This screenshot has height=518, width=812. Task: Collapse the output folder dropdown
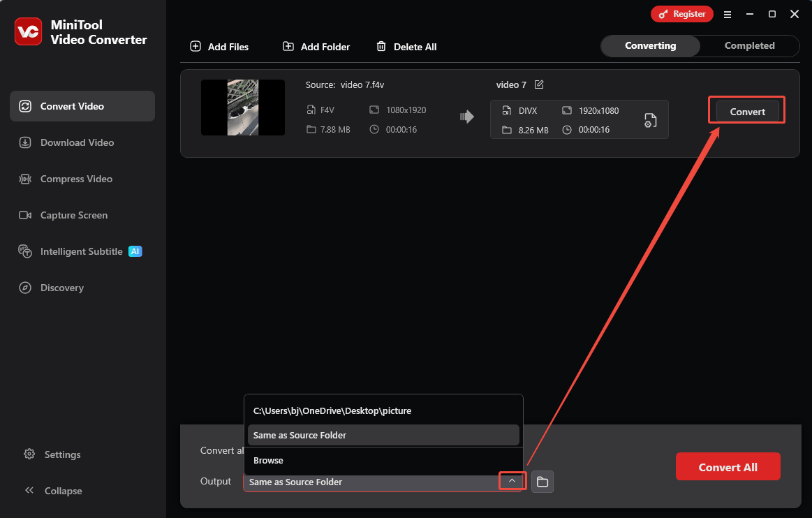[x=512, y=481]
